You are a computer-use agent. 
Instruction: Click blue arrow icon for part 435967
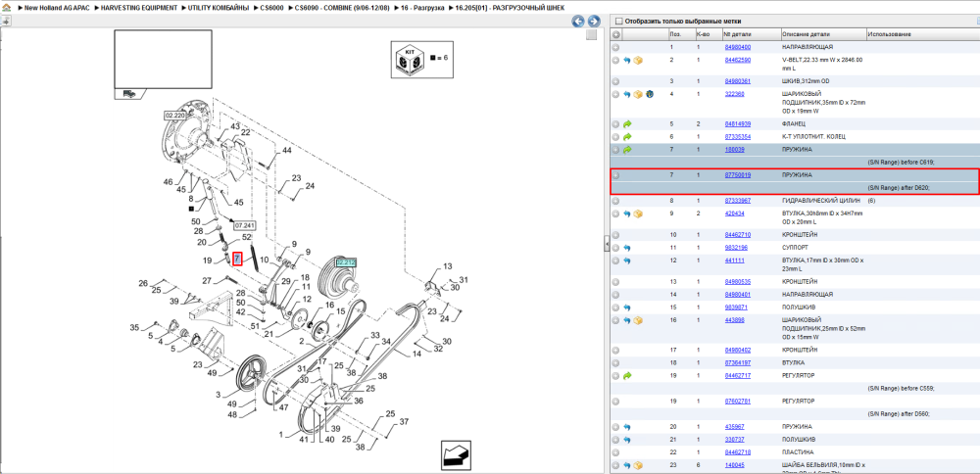click(x=627, y=427)
